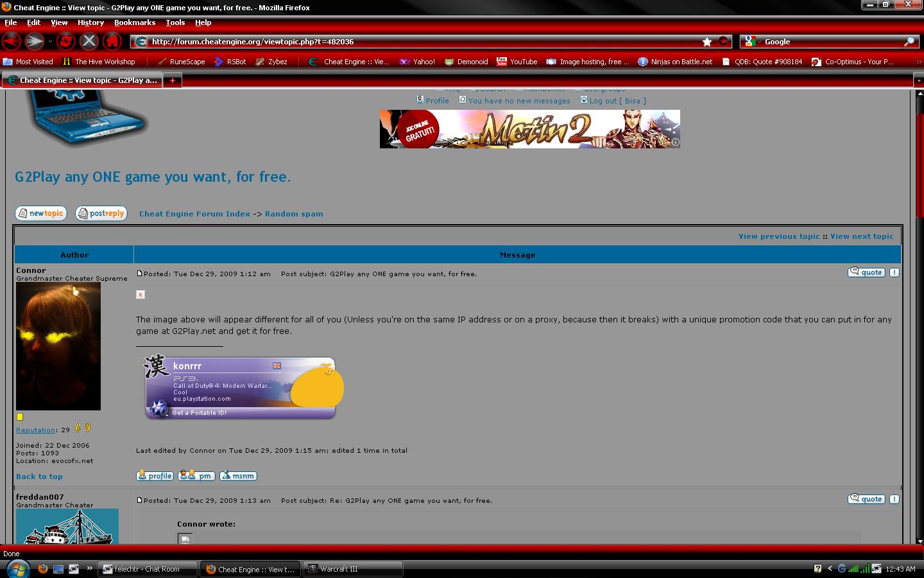Click View next topic link
This screenshot has width=924, height=578.
pos(862,236)
